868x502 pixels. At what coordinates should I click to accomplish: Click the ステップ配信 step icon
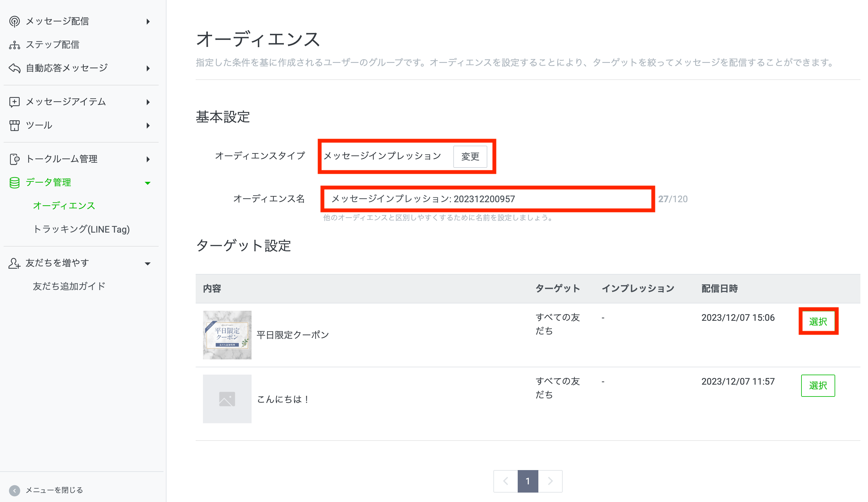pyautogui.click(x=14, y=45)
